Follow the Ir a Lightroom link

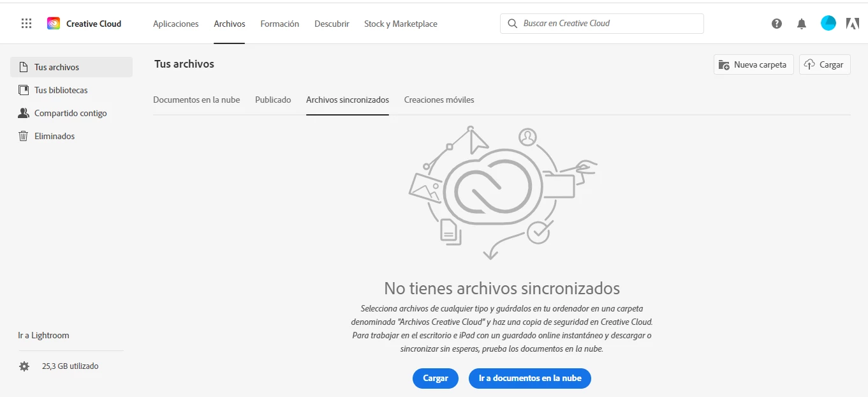[x=43, y=335]
